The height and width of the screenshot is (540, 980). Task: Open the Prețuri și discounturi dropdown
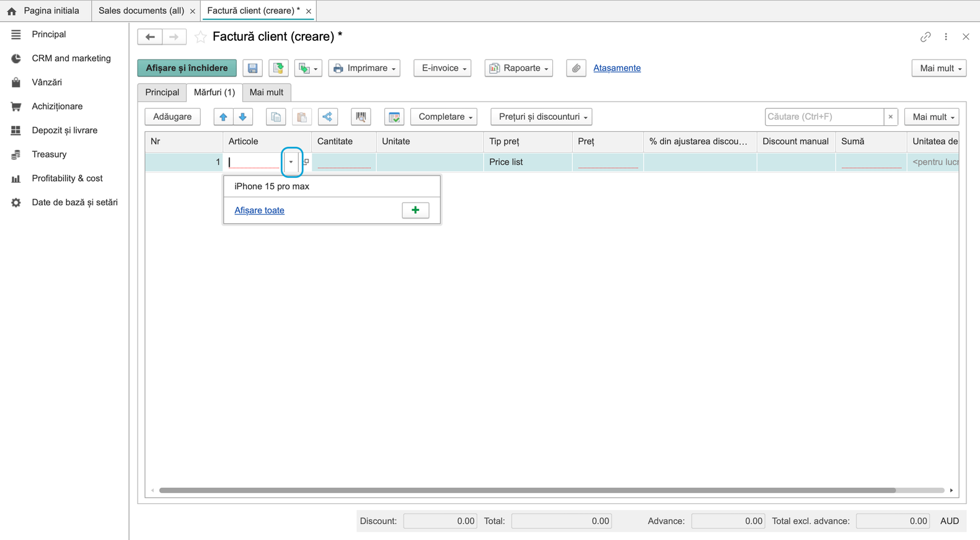tap(542, 117)
